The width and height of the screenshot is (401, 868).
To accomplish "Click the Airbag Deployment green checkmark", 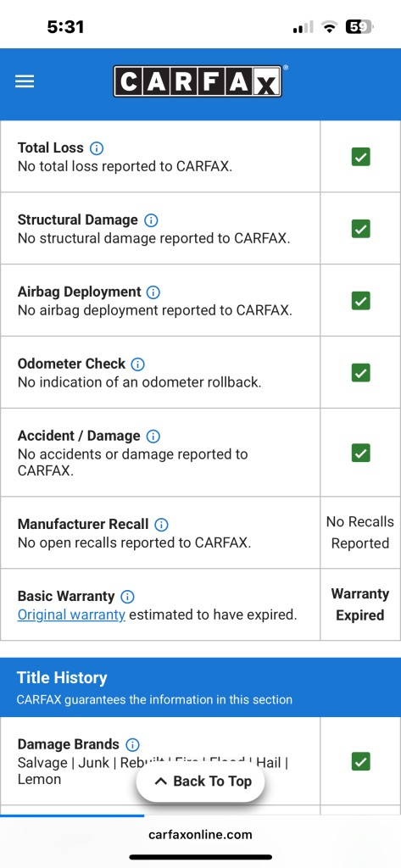I will tap(360, 301).
